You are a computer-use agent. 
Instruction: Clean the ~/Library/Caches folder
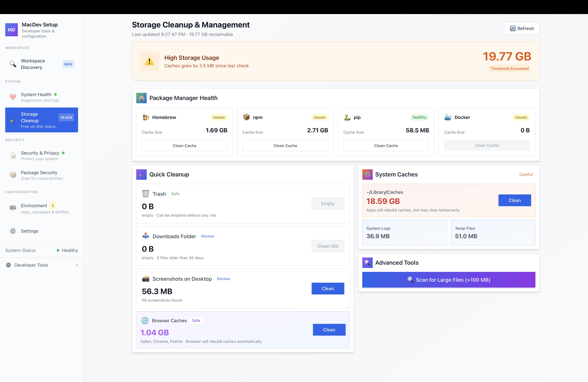(x=514, y=200)
